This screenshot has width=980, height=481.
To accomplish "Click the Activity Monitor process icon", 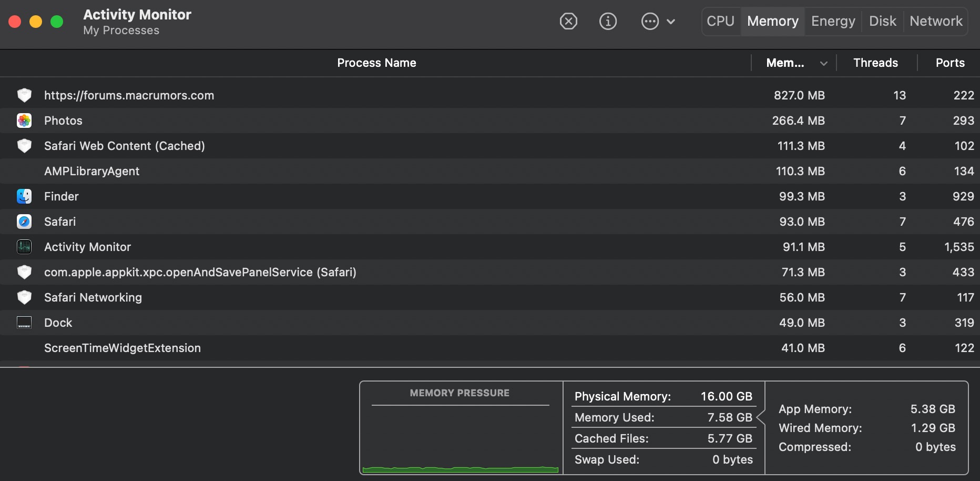I will [24, 247].
